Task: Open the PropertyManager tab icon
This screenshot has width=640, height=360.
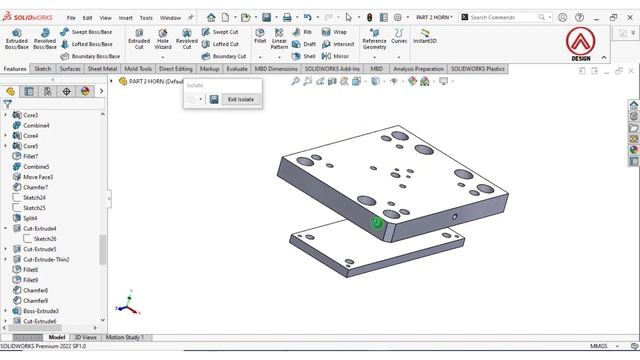Action: pos(29,91)
